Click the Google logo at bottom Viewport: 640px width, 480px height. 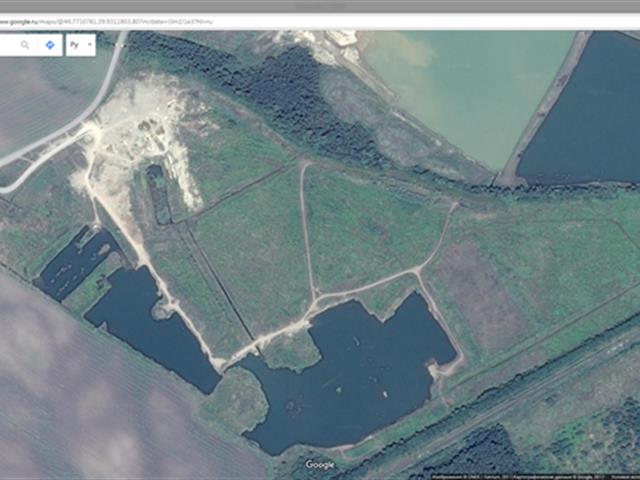[320, 464]
